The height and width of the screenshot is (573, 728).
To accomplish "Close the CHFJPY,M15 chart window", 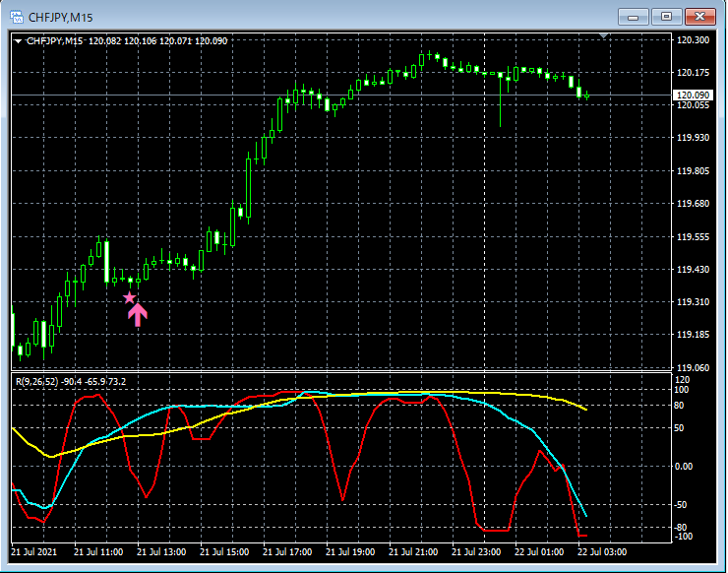I will pos(699,17).
